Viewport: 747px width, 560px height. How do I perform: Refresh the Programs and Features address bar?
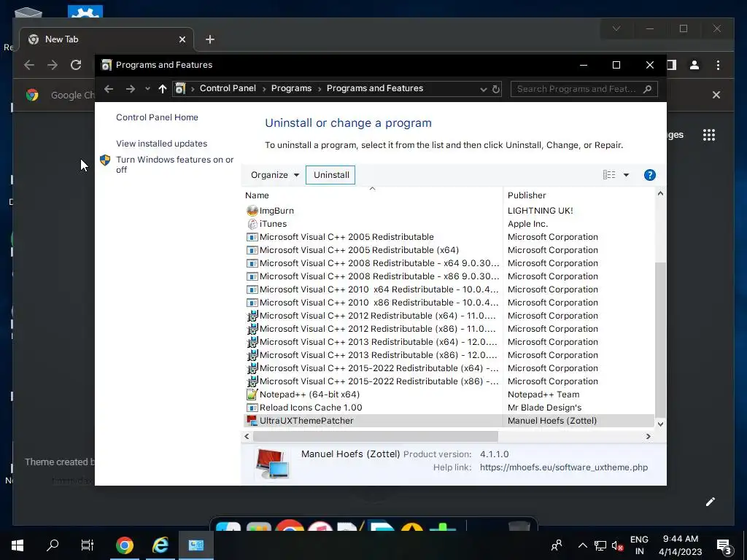[495, 89]
